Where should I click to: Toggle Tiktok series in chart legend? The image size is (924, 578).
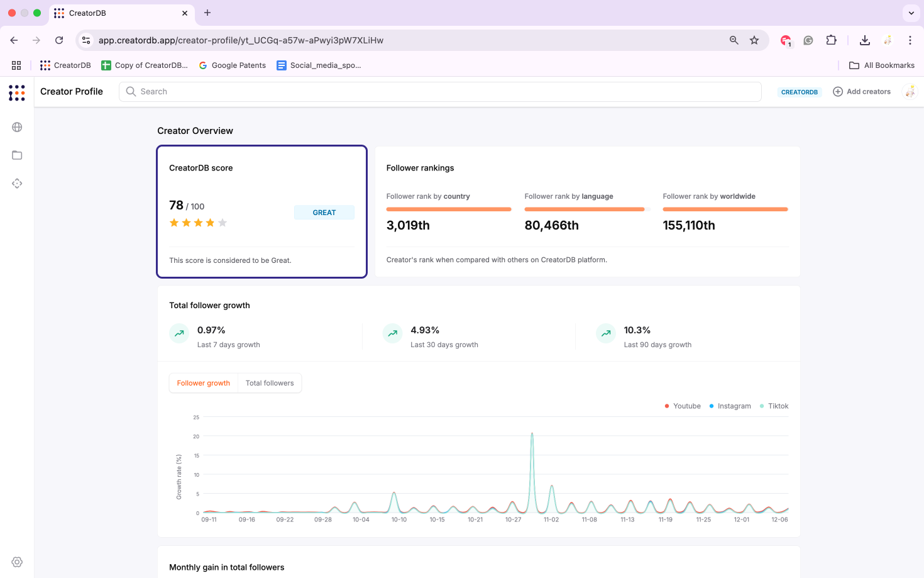pos(774,406)
